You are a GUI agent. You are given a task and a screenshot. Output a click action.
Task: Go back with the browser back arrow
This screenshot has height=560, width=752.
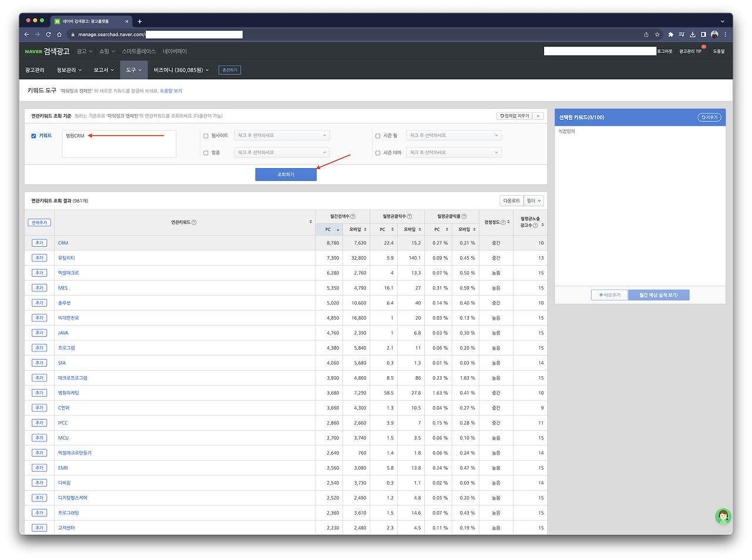[27, 35]
